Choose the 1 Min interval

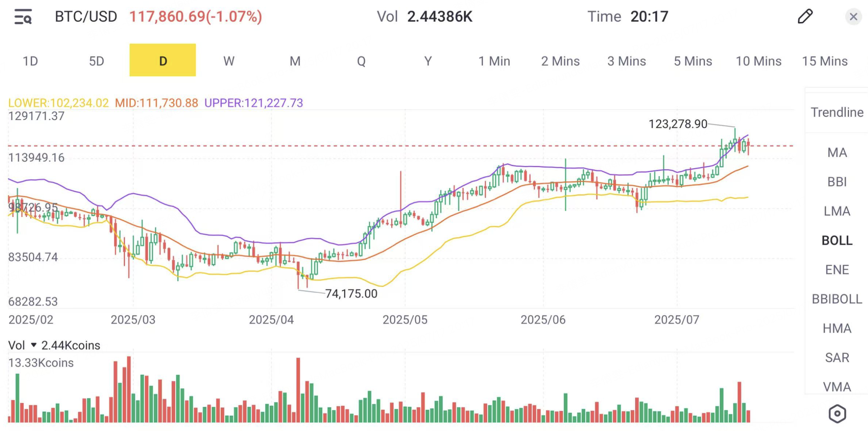pos(494,61)
